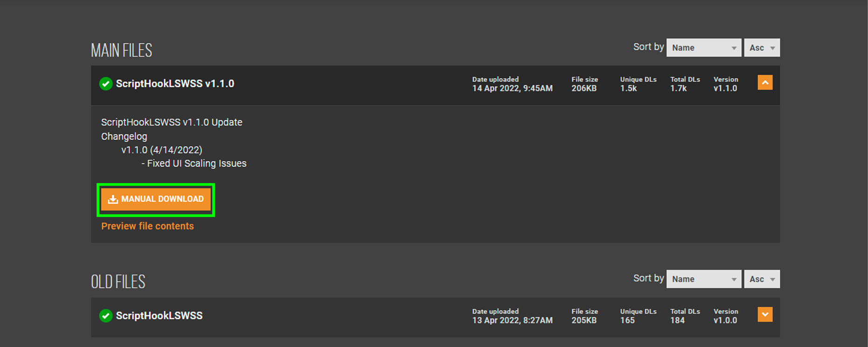The width and height of the screenshot is (868, 347).
Task: Expand the old ScriptHookLSWSS v1.0.0 file entry
Action: pyautogui.click(x=765, y=314)
